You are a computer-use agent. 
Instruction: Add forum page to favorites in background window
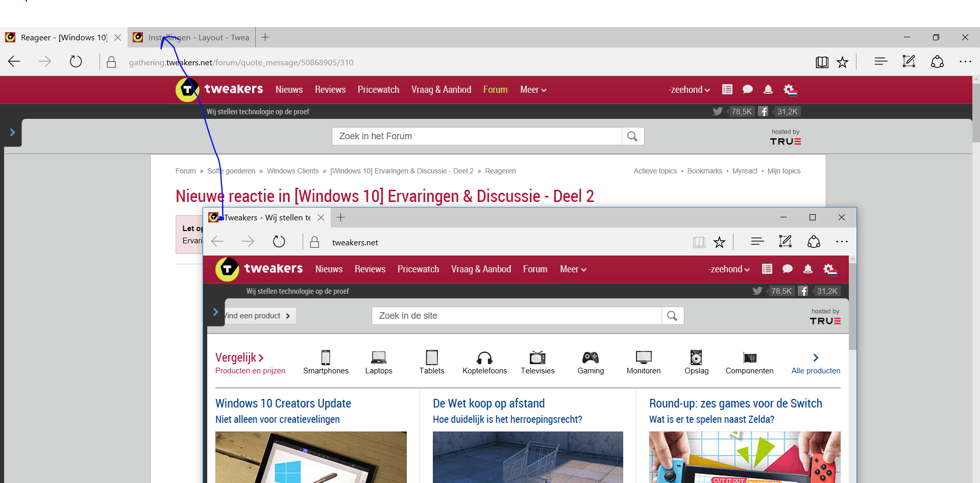point(842,62)
